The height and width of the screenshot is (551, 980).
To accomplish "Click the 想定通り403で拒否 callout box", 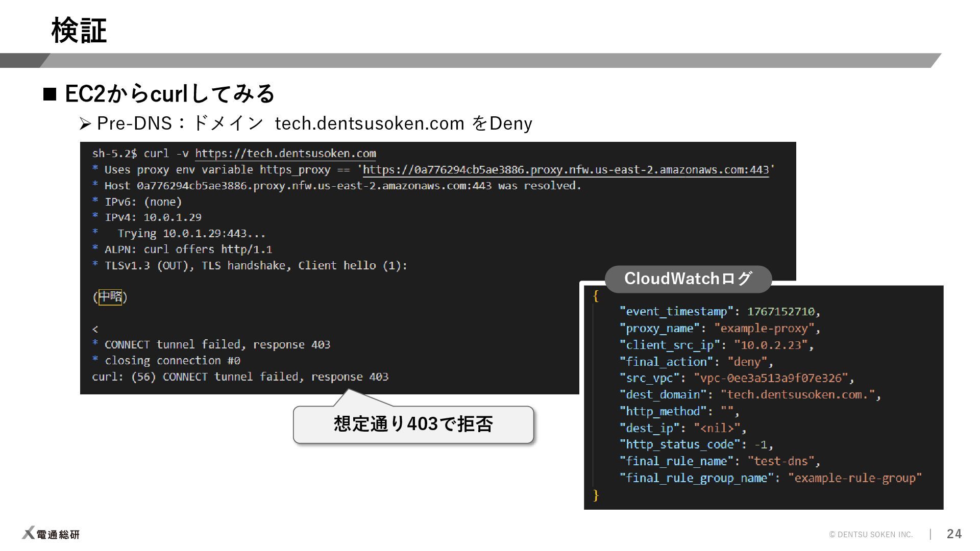I will coord(413,424).
